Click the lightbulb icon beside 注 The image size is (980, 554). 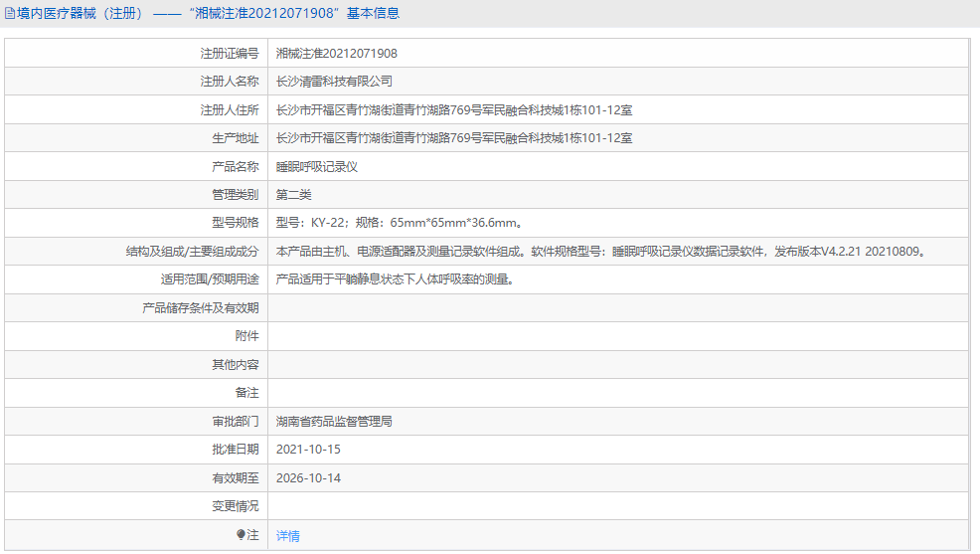pos(241,534)
